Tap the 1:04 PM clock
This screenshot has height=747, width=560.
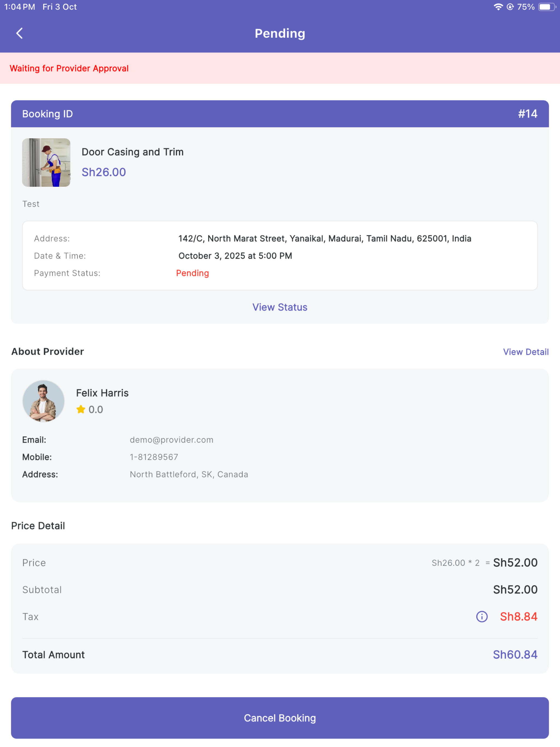(20, 7)
